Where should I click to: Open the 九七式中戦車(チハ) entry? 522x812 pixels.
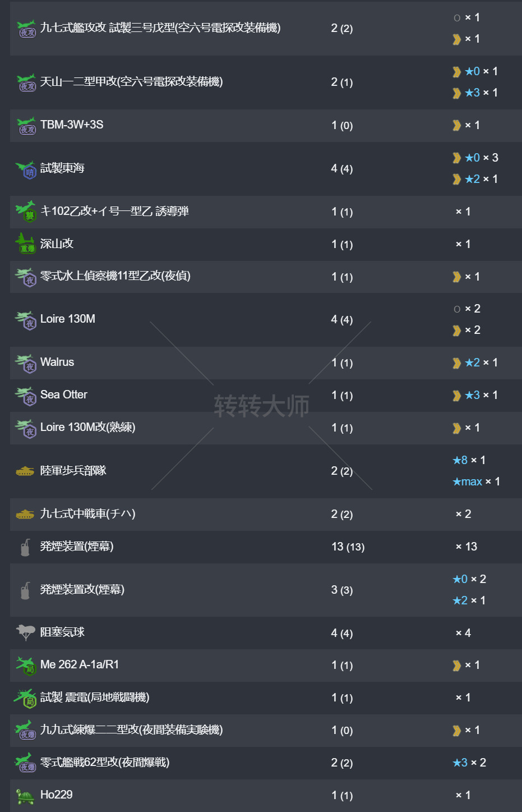click(88, 514)
